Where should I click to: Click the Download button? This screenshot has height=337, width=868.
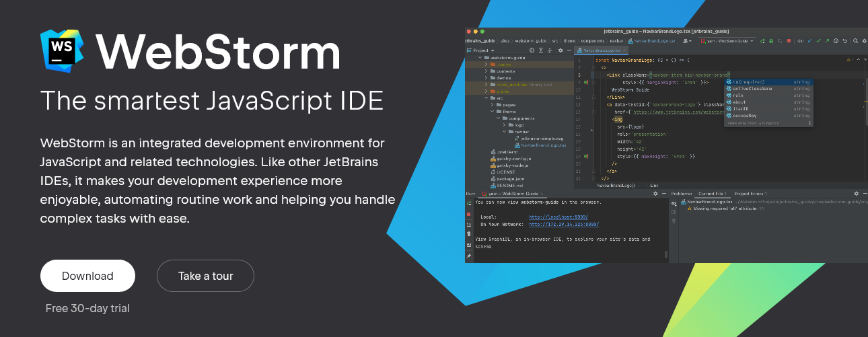[x=87, y=276]
